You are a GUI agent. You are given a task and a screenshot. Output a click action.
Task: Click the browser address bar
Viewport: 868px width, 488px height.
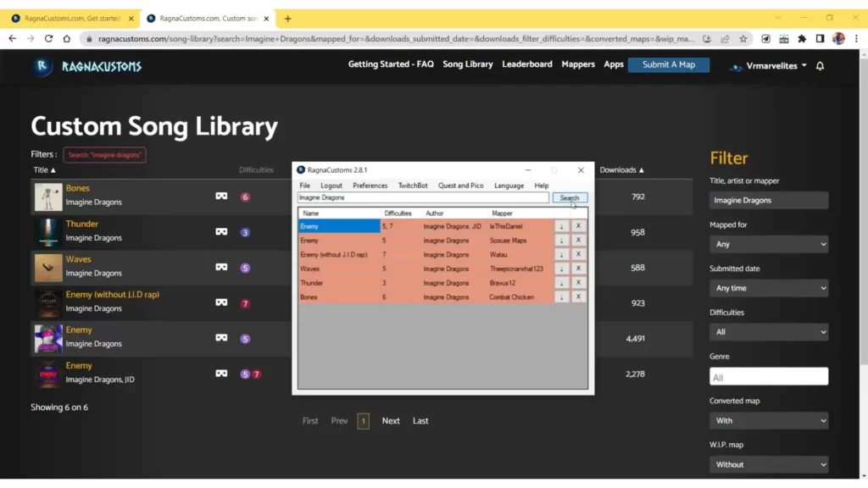[x=396, y=39]
